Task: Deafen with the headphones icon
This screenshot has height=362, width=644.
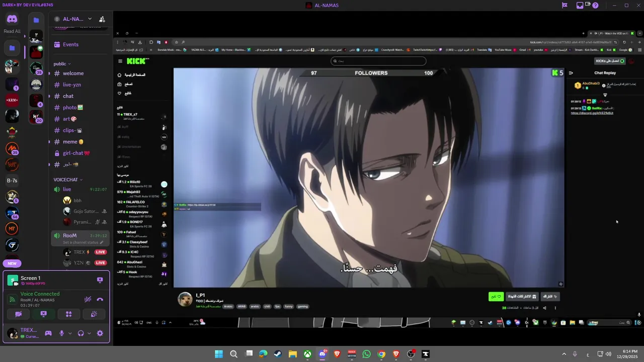Action: (x=81, y=333)
